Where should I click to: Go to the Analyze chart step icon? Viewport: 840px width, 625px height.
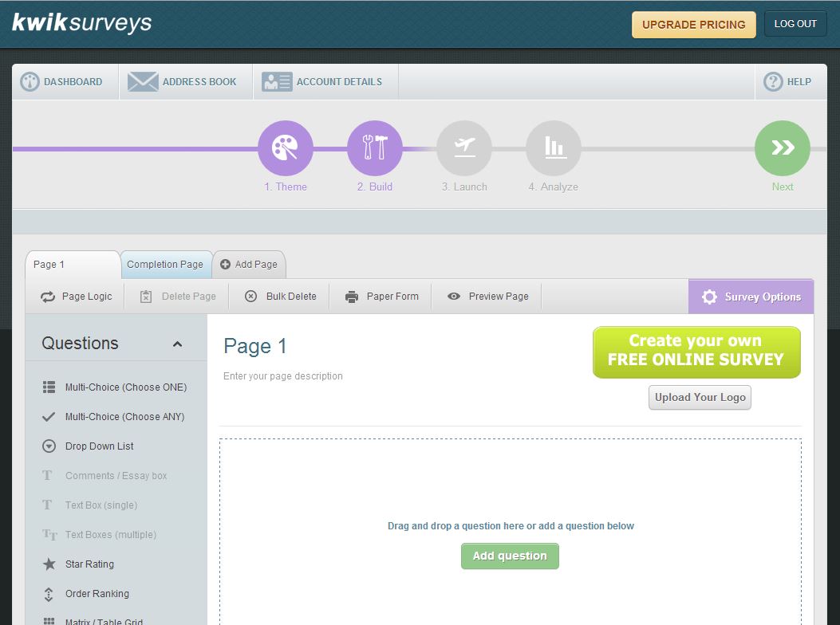tap(553, 148)
